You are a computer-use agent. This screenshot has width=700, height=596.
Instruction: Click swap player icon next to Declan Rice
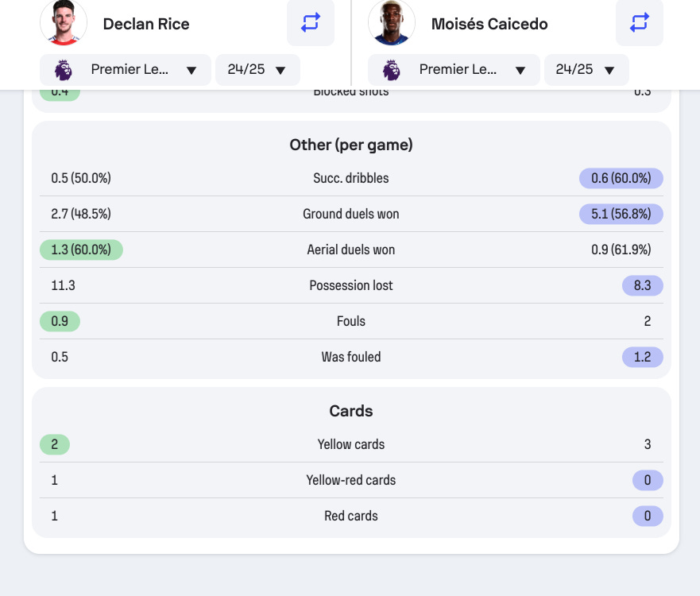point(310,22)
